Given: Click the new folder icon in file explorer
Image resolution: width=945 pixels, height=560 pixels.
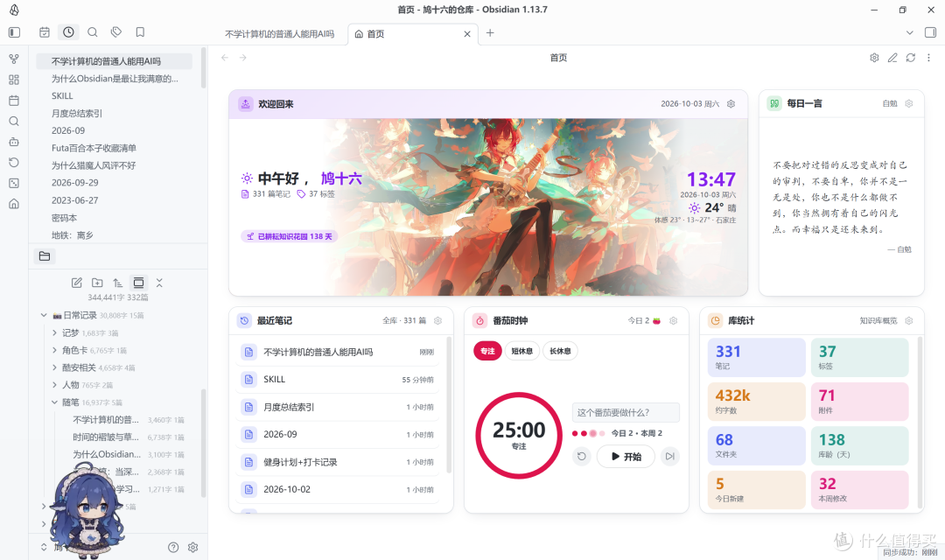Looking at the screenshot, I should click(97, 283).
